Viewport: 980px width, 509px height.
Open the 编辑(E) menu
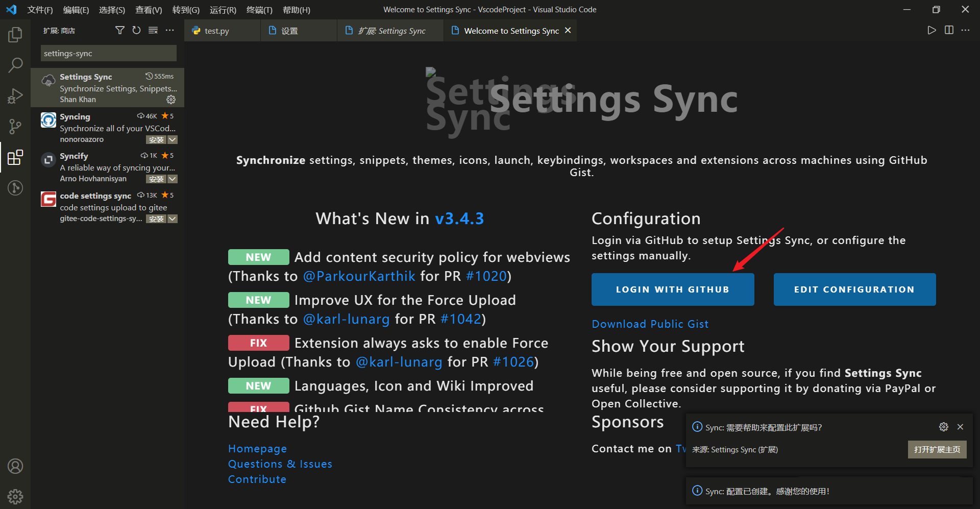click(76, 10)
